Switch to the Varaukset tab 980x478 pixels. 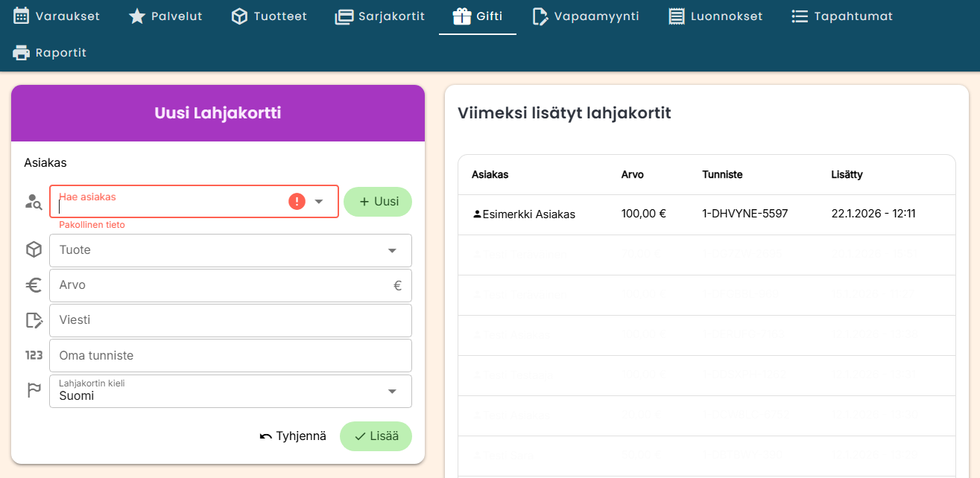[57, 16]
